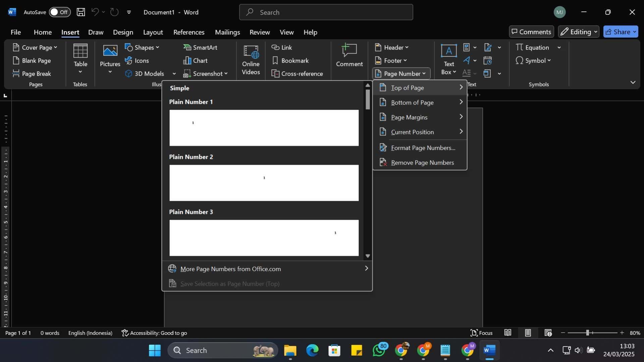Insert a Page Break
The height and width of the screenshot is (362, 644).
32,73
